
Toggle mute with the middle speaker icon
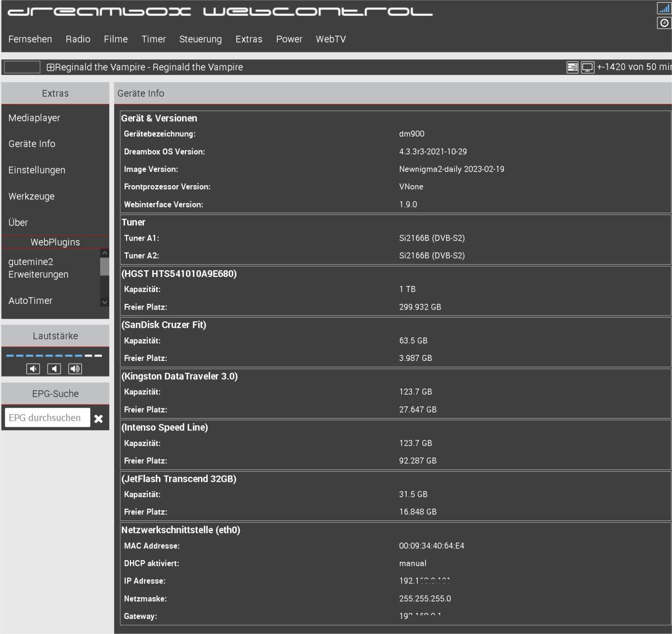pos(54,369)
